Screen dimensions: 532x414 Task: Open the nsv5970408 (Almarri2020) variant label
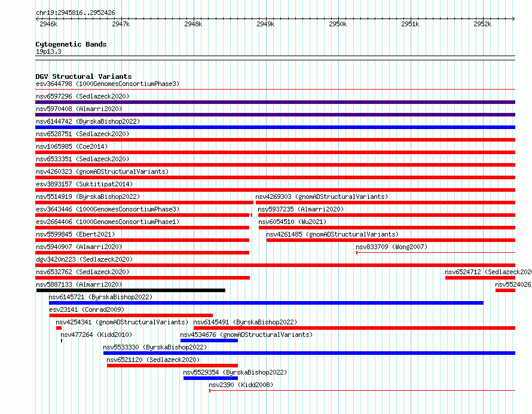coord(79,109)
